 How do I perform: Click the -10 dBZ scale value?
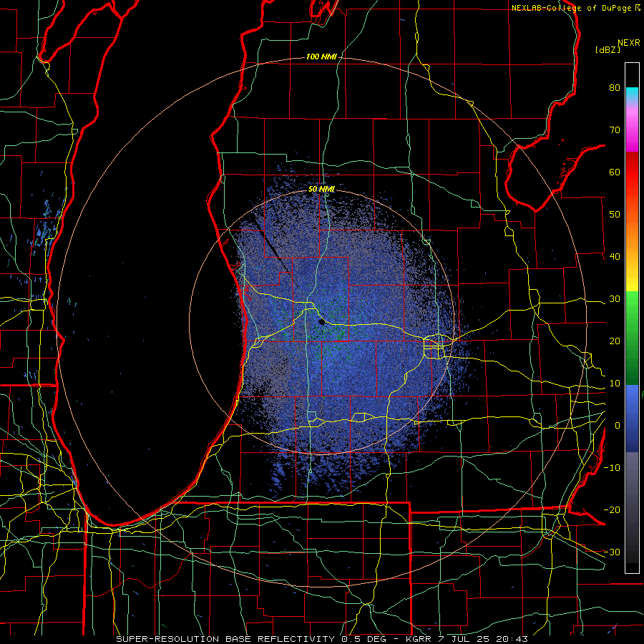coord(612,468)
